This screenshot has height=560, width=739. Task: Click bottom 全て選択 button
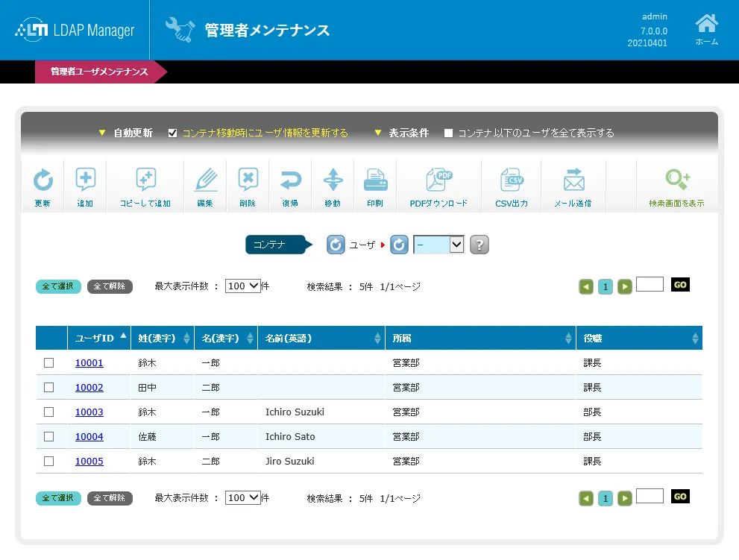click(x=58, y=498)
